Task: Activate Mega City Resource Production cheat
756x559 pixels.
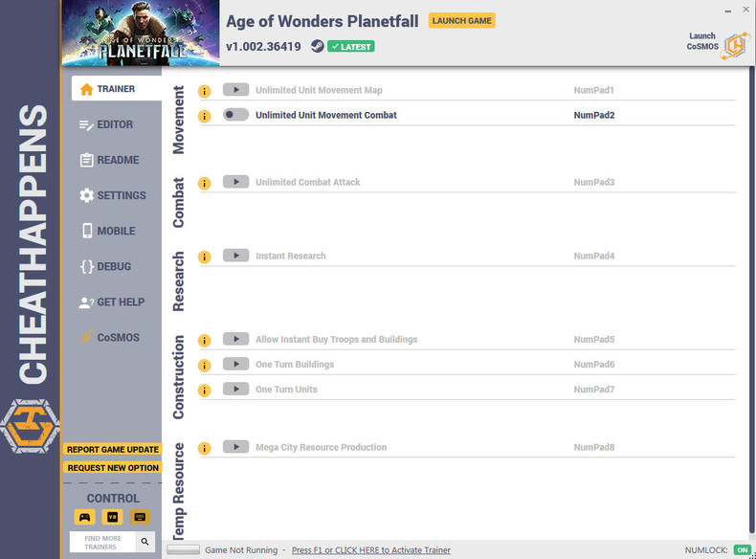Action: coord(235,447)
